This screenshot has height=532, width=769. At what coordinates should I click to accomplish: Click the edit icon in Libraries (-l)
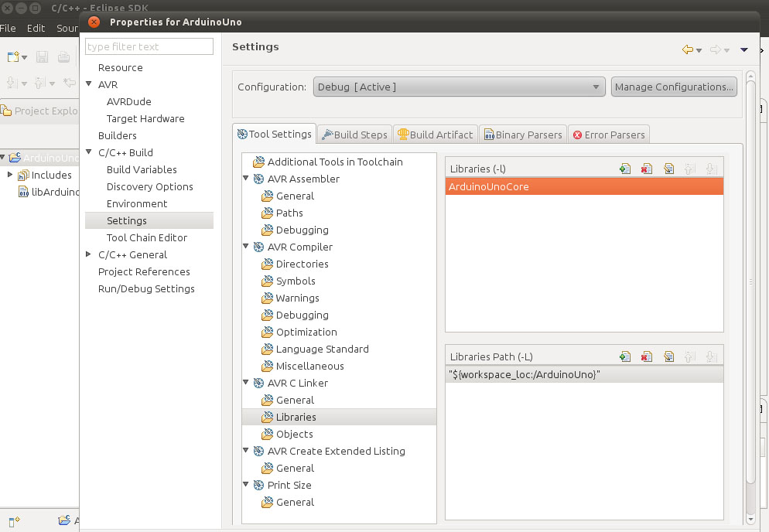pyautogui.click(x=668, y=169)
